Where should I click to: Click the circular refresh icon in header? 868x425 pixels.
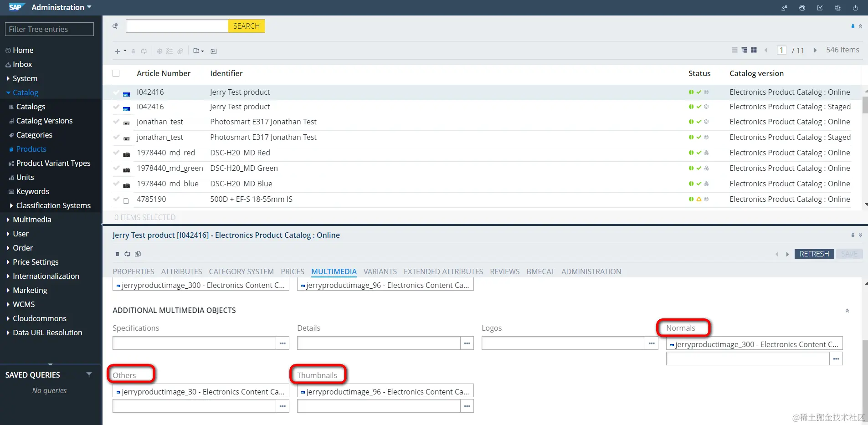(x=802, y=8)
